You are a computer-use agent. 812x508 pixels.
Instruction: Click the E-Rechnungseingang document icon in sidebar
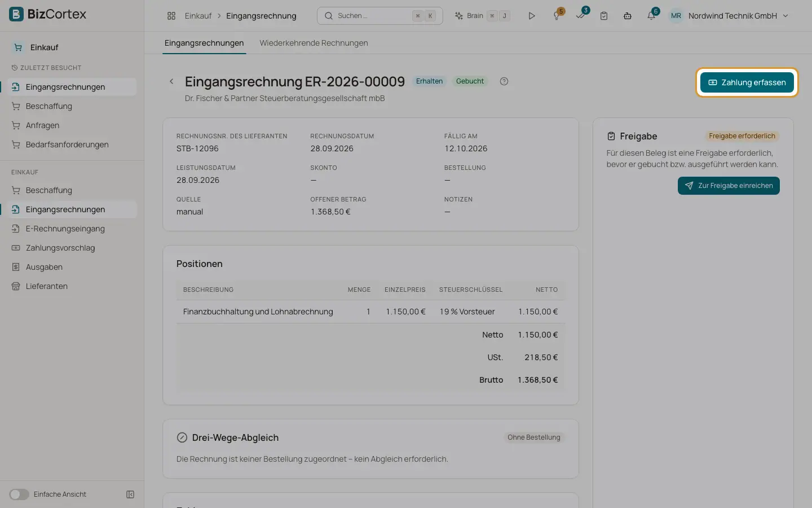click(x=16, y=229)
